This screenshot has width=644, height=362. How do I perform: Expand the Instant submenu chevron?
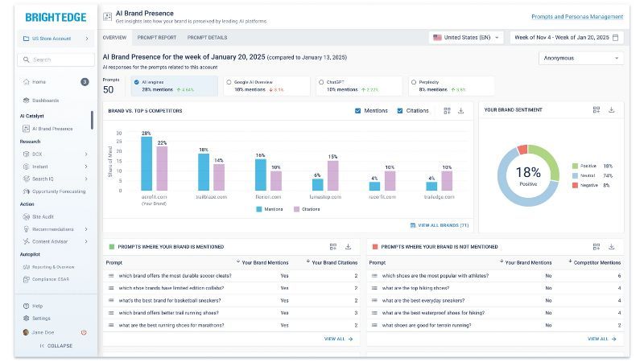point(86,167)
